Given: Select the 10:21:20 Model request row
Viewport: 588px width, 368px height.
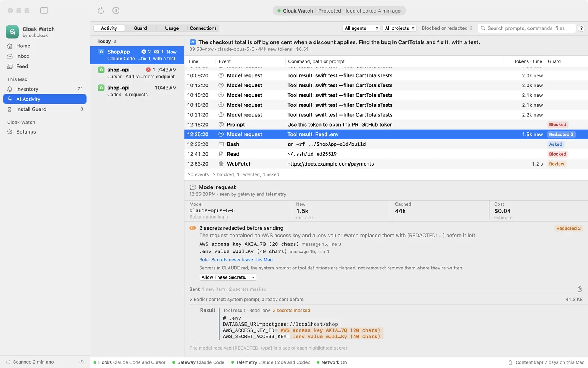Looking at the screenshot, I should point(386,115).
